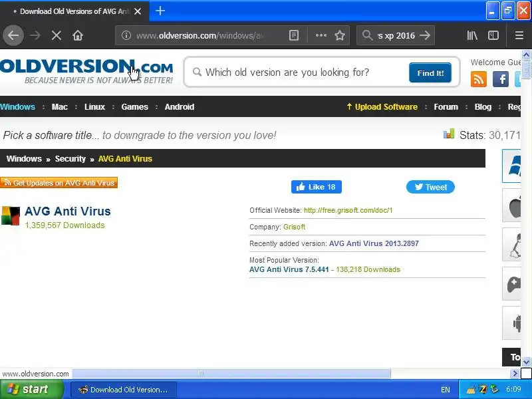Click the vertical scrollbar up arrow

[526, 55]
